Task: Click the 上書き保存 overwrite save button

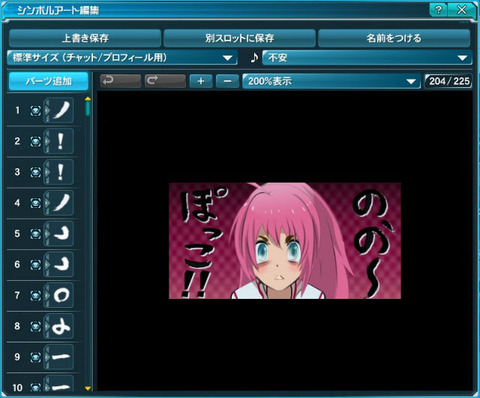Action: (x=85, y=38)
